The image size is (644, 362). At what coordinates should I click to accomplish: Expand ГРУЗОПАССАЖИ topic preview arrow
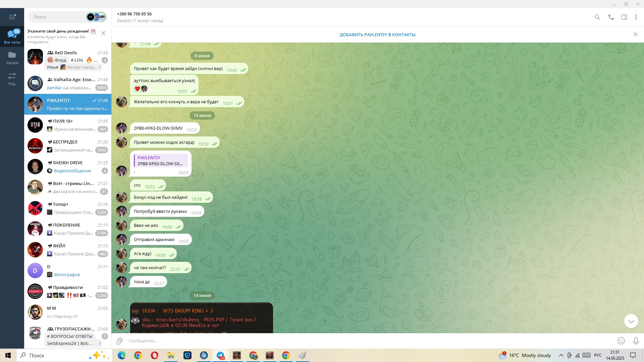coord(100,343)
